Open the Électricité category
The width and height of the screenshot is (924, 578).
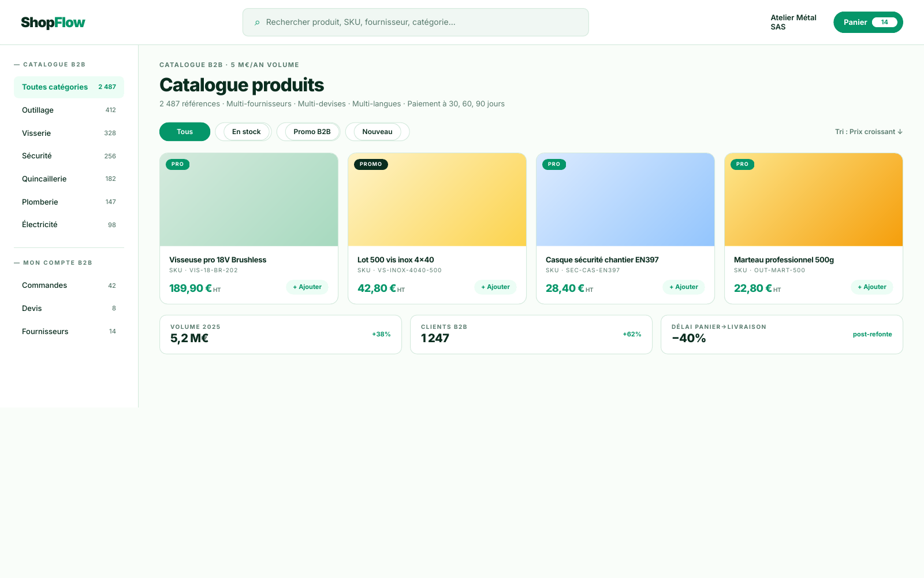pyautogui.click(x=69, y=225)
